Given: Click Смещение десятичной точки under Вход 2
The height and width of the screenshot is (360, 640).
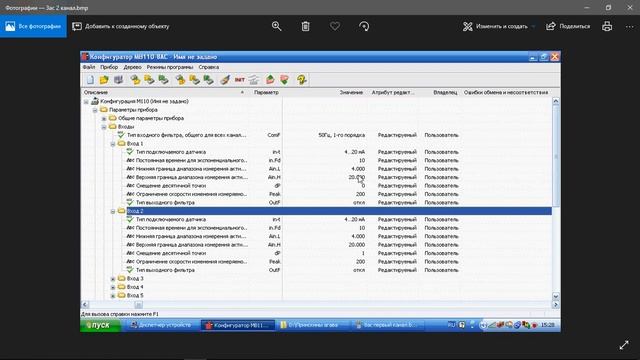Looking at the screenshot, I should click(x=171, y=253).
